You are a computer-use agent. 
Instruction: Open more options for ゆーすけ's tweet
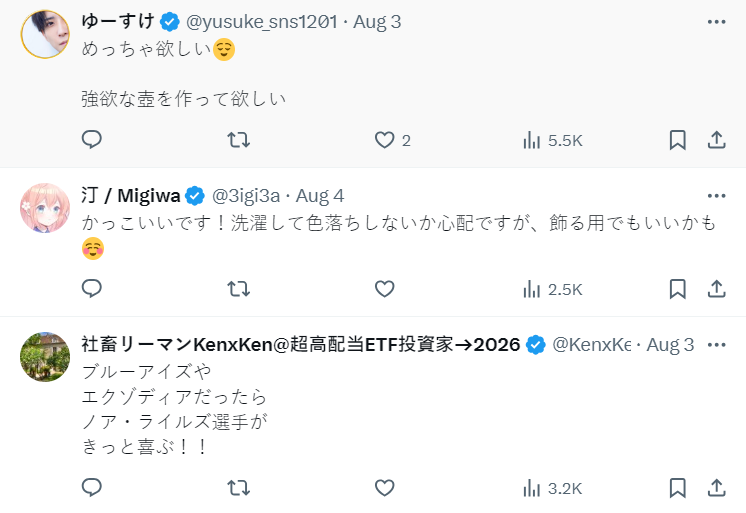pyautogui.click(x=716, y=21)
